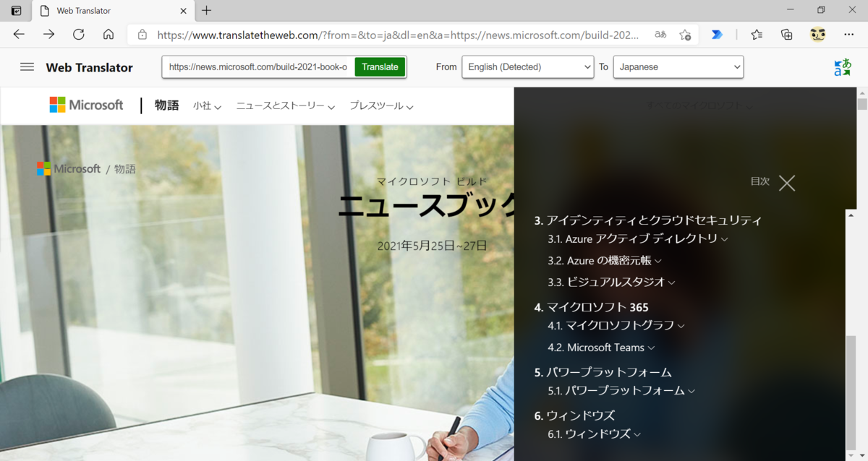Open the tab actions menu icon

click(16, 11)
